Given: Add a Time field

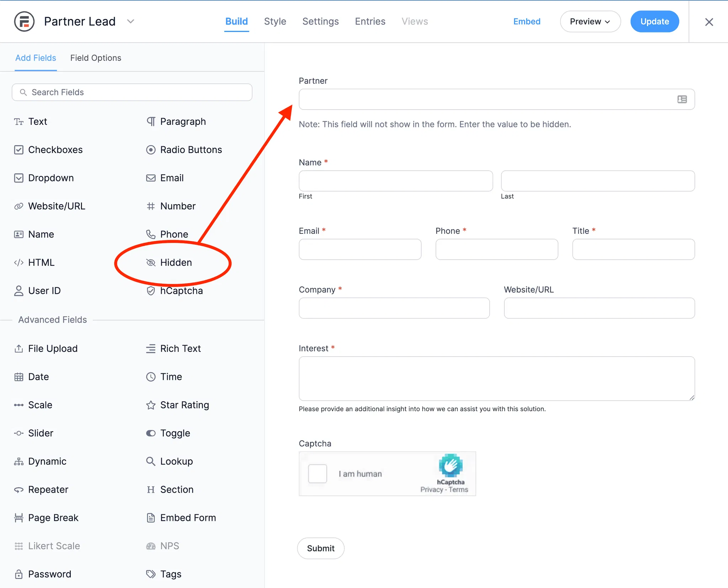Looking at the screenshot, I should (164, 377).
